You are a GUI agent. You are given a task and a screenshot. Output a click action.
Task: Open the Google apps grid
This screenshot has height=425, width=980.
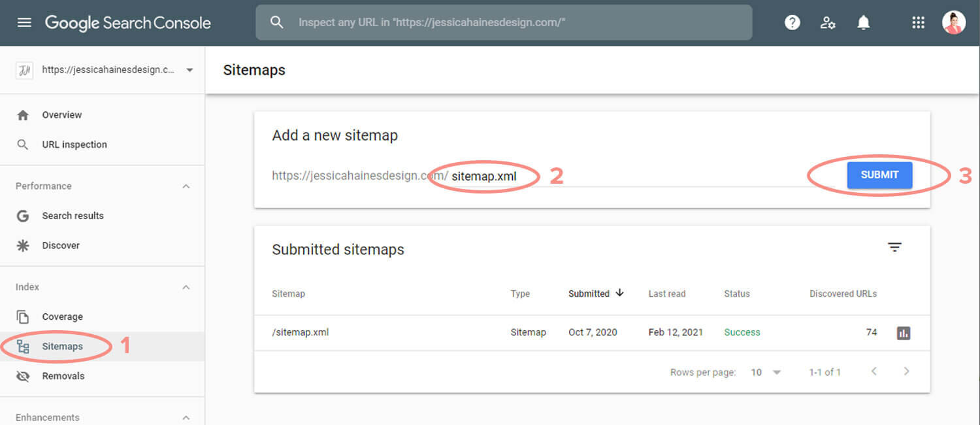[918, 23]
